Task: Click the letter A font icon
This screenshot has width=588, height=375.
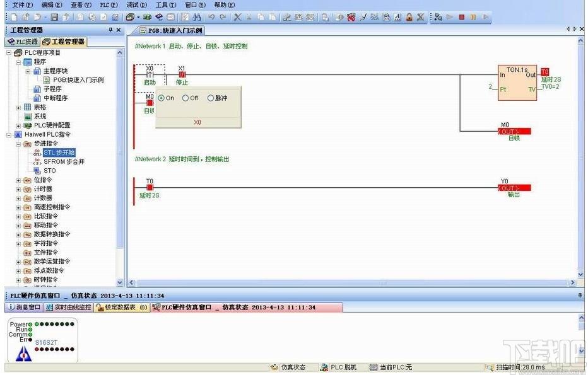Action: tap(397, 17)
